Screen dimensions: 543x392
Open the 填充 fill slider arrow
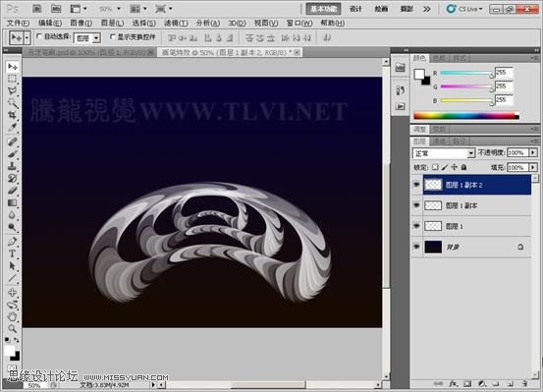tap(533, 167)
